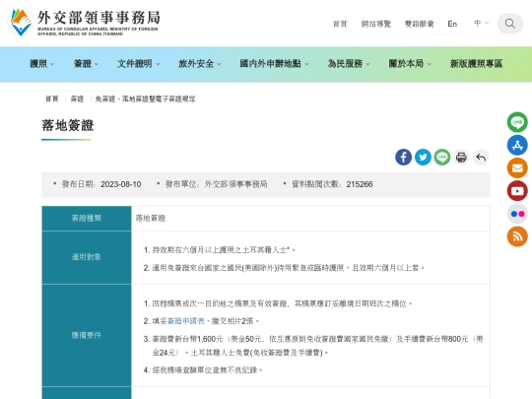The width and height of the screenshot is (532, 399).
Task: Open the 新版護照專區 menu item
Action: 476,64
